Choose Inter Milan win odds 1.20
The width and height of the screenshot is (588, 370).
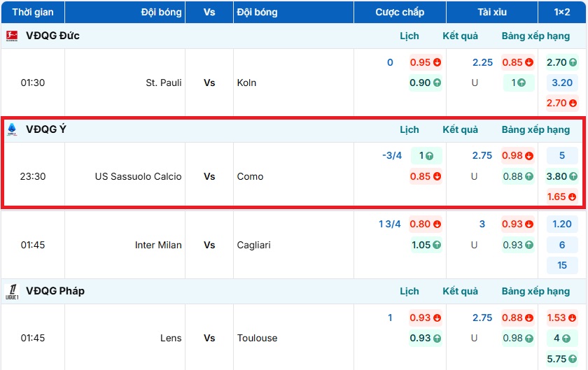pyautogui.click(x=562, y=225)
